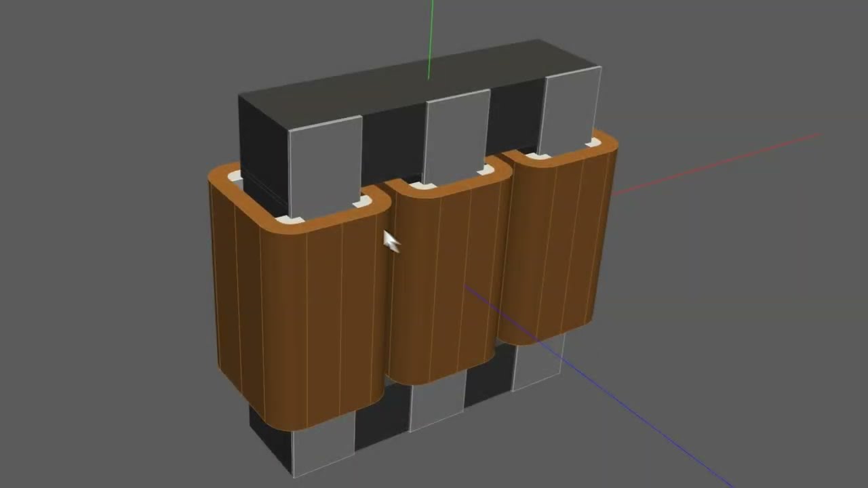Select the right core leg below the coils
868x488 pixels.
pyautogui.click(x=538, y=363)
